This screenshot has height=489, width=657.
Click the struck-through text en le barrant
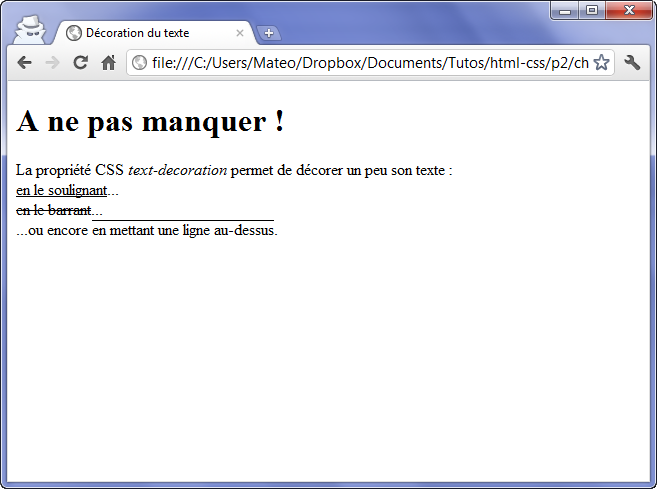click(x=54, y=210)
